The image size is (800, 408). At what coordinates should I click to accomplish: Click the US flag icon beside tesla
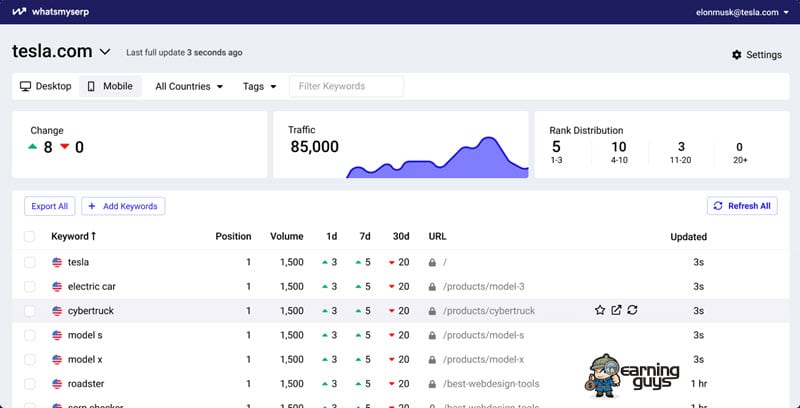click(57, 262)
